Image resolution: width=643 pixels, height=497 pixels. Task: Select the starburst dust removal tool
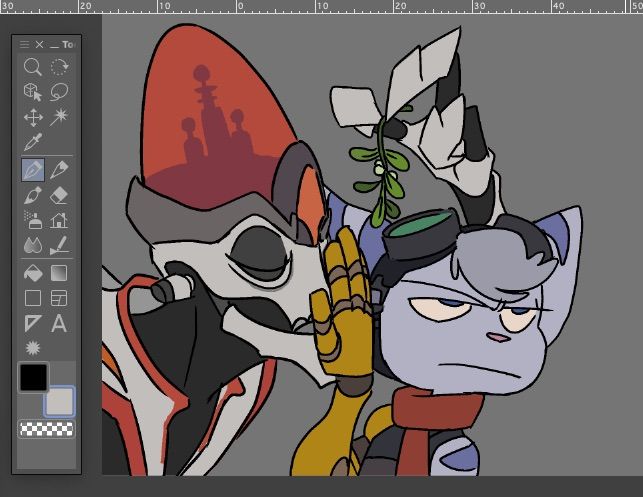tap(33, 348)
